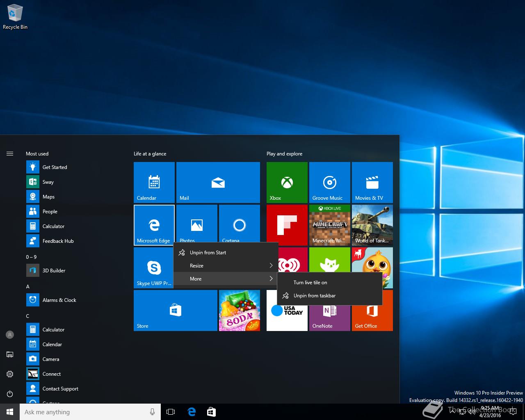Open Settings gear in Start sidebar
This screenshot has height=420, width=525.
(x=10, y=374)
